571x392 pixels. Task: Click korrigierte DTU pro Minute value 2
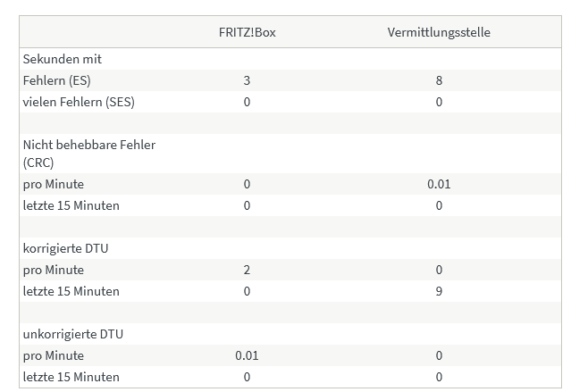(x=247, y=270)
